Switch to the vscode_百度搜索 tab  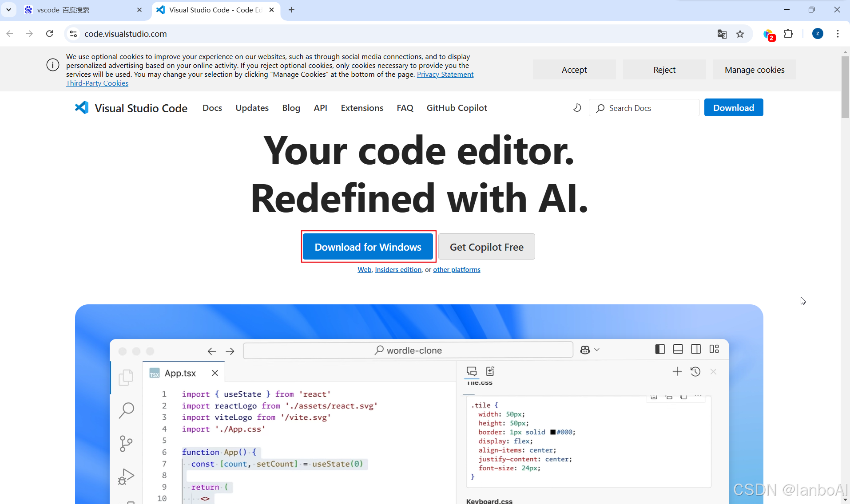[x=83, y=10]
